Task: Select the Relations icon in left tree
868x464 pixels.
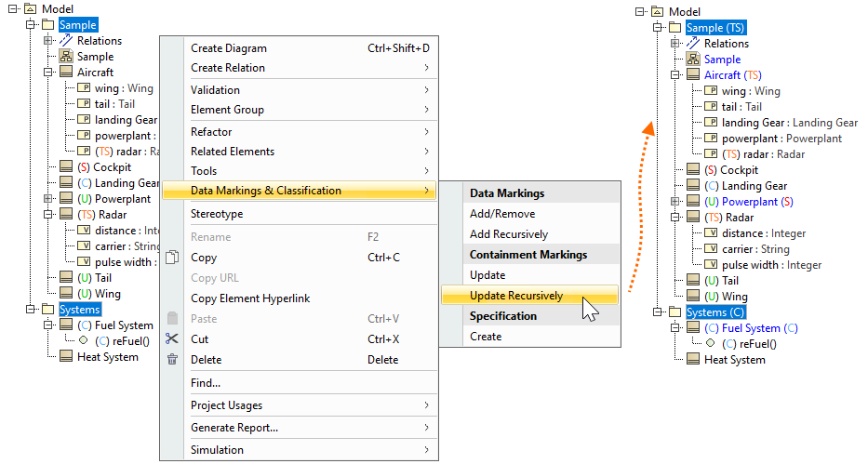Action: [x=66, y=41]
